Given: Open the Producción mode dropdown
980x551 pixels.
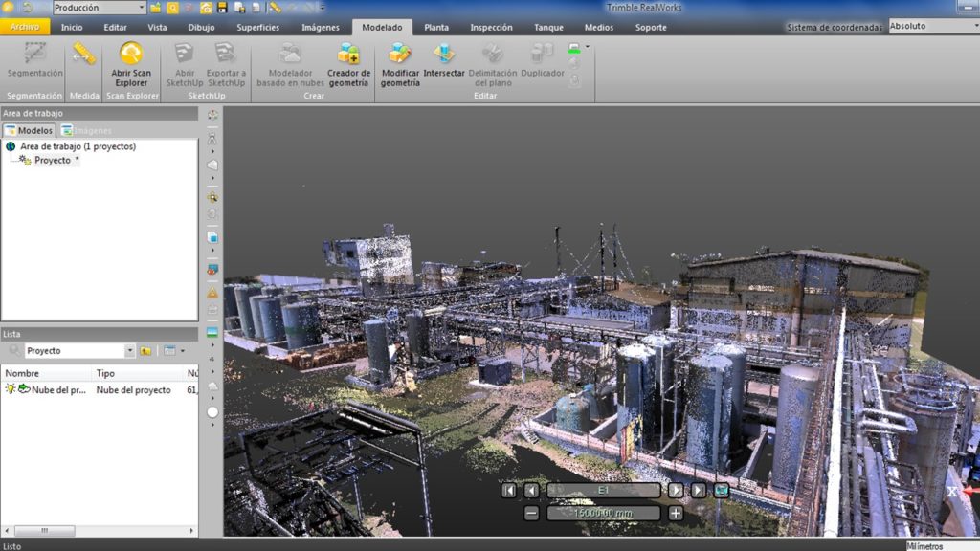Looking at the screenshot, I should coord(140,8).
